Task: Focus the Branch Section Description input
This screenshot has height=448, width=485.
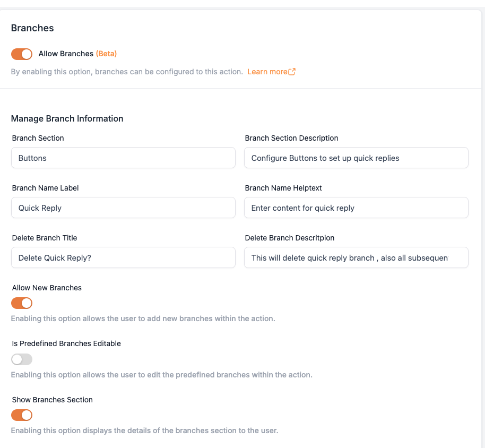Action: click(x=356, y=158)
